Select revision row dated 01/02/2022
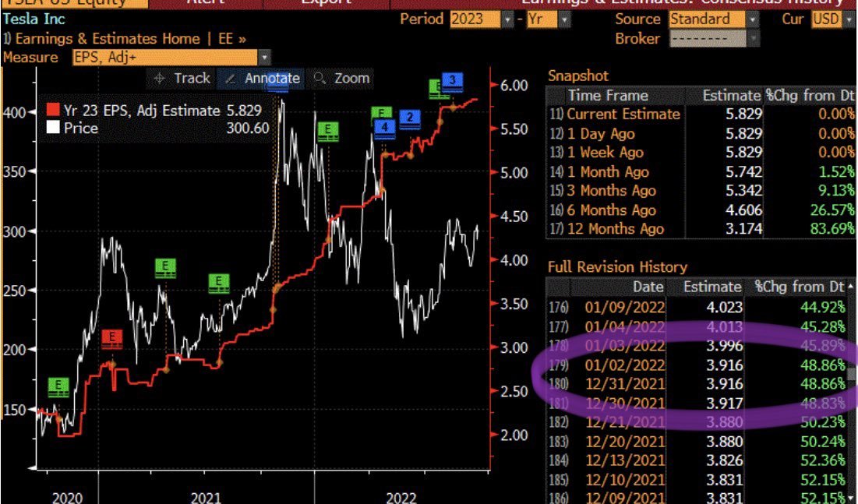The image size is (858, 504). tap(697, 365)
